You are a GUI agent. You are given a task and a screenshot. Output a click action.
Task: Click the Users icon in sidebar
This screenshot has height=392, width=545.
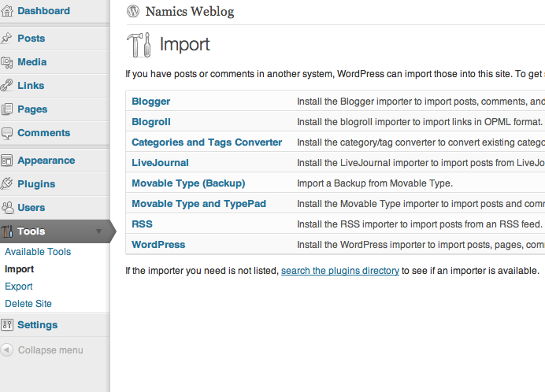(6, 208)
